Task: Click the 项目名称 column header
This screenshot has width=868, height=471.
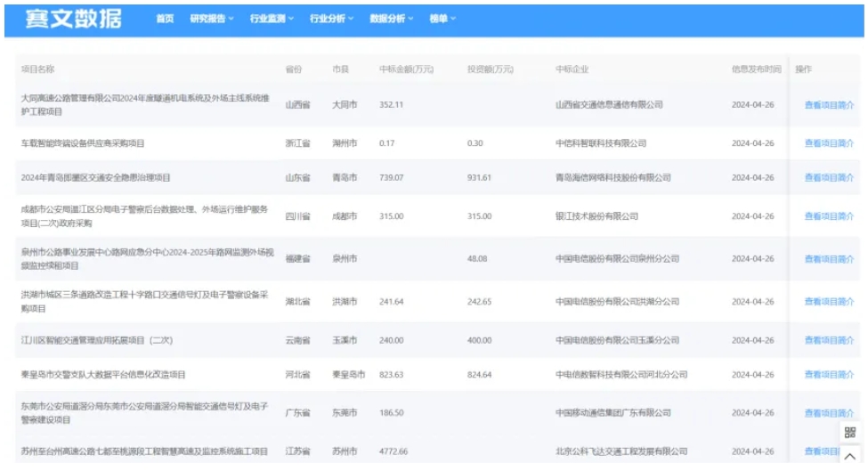Action: [37, 69]
